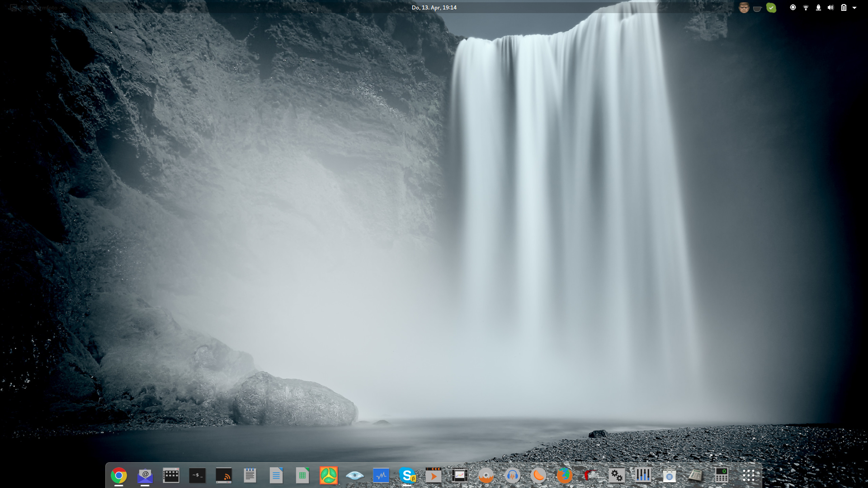The height and width of the screenshot is (488, 868).
Task: Open the eye viewer application
Action: (x=354, y=475)
